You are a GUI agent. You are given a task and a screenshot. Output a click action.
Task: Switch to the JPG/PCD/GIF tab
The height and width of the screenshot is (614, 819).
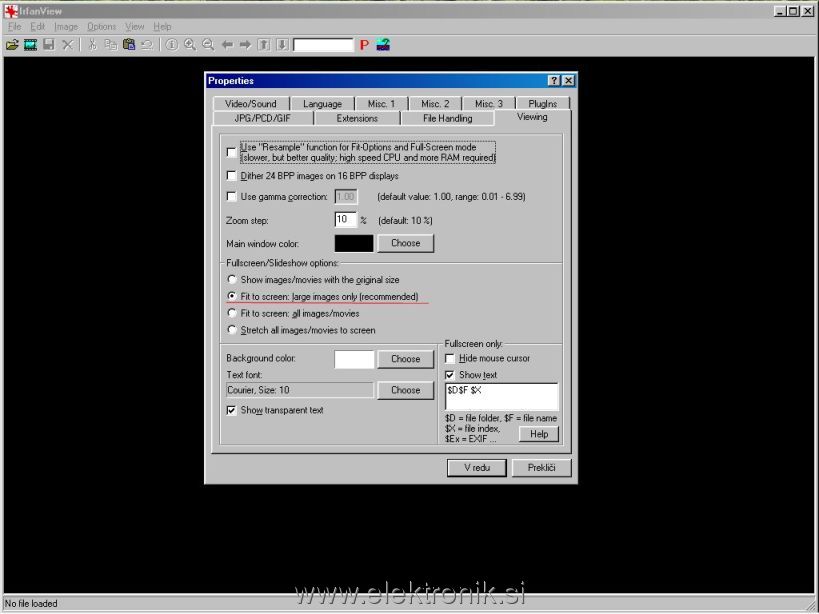click(263, 119)
